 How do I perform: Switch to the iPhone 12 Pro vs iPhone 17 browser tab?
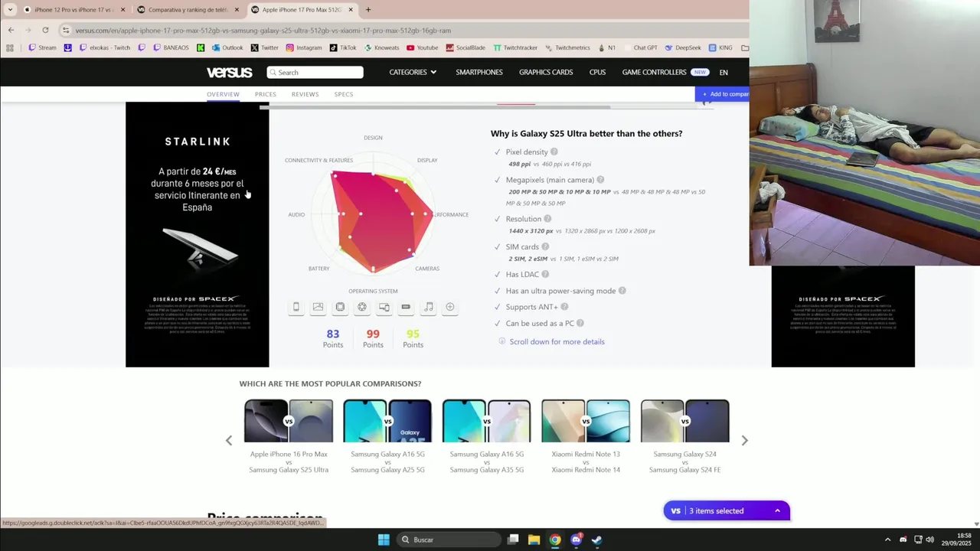pos(74,10)
